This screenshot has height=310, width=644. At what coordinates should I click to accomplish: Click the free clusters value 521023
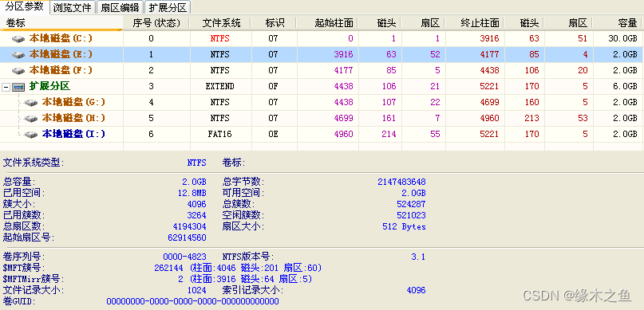pos(411,215)
